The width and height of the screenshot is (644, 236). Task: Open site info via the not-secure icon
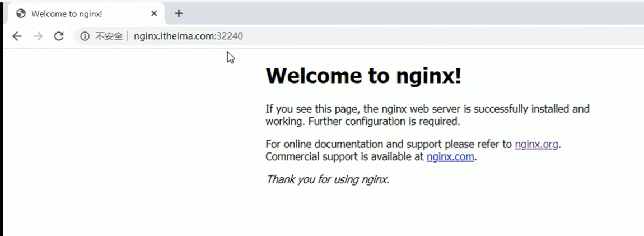pos(85,36)
